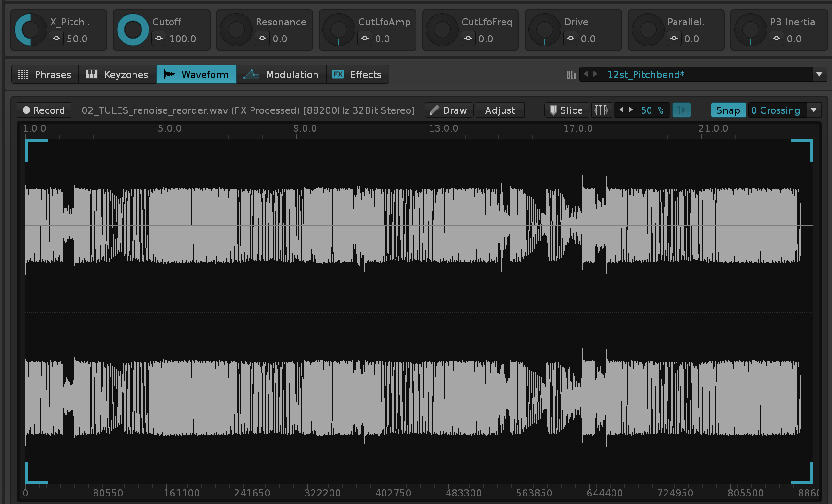This screenshot has width=832, height=504.
Task: Click the Parallel macro knob
Action: tap(648, 30)
